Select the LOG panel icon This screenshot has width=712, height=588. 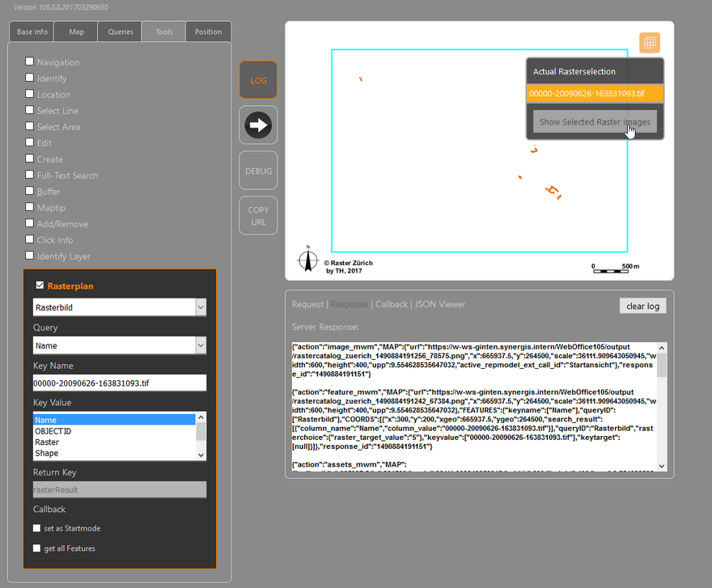coord(258,79)
